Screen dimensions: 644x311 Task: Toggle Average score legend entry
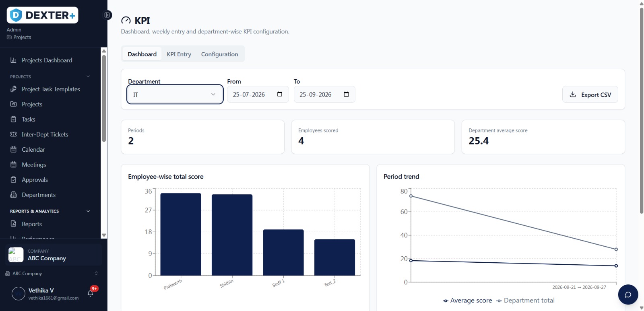tap(467, 301)
